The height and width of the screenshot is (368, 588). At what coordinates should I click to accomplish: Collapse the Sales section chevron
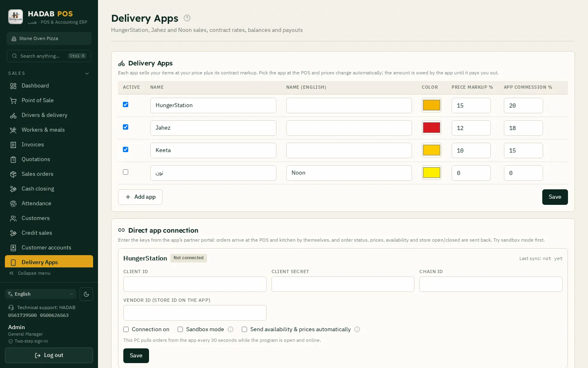(x=87, y=74)
